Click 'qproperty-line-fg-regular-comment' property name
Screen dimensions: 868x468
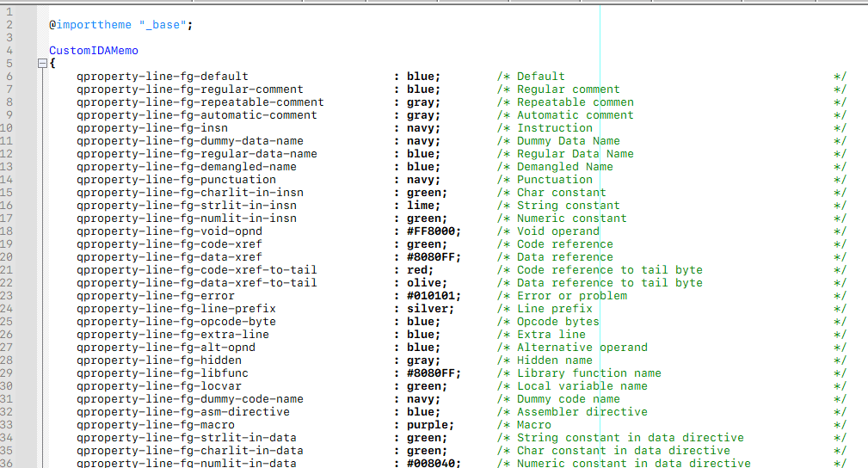pyautogui.click(x=190, y=89)
